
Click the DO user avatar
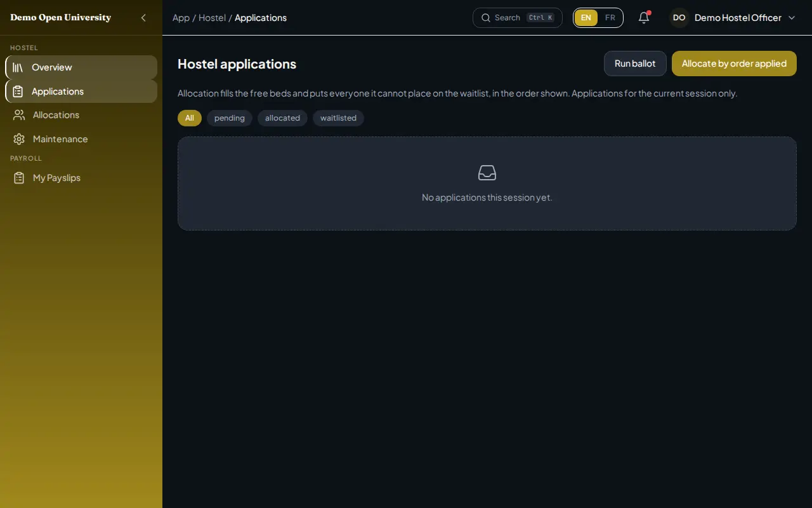tap(679, 18)
